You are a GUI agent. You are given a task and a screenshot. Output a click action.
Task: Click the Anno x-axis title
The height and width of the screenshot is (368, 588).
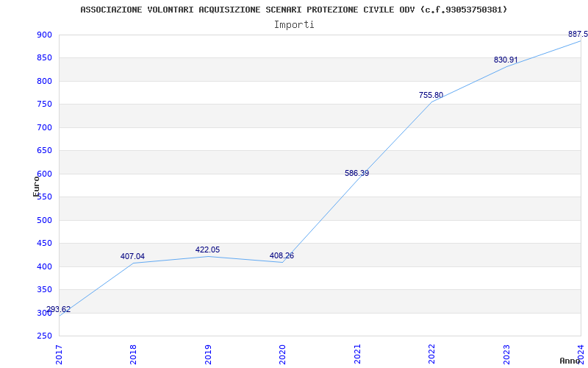tap(570, 361)
